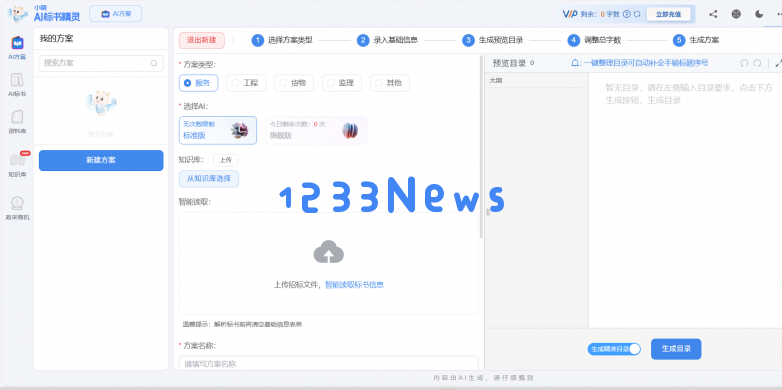This screenshot has width=782, height=390.
Task: Click the 新建方案 button
Action: pyautogui.click(x=101, y=160)
